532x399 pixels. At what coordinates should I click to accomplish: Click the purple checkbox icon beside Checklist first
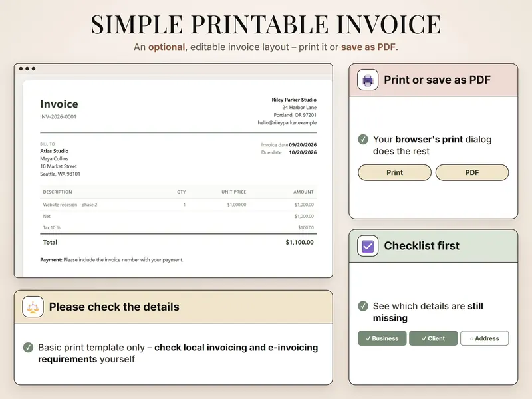click(x=368, y=246)
